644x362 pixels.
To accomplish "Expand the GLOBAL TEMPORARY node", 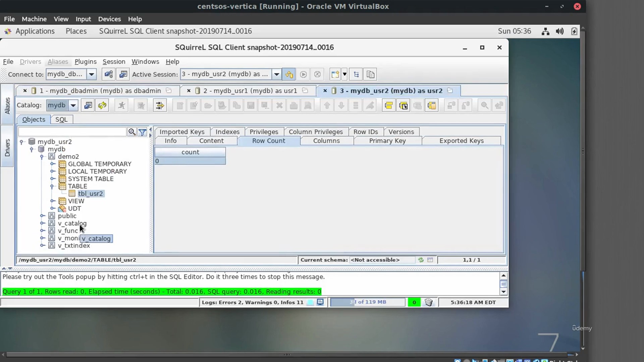I will point(52,164).
